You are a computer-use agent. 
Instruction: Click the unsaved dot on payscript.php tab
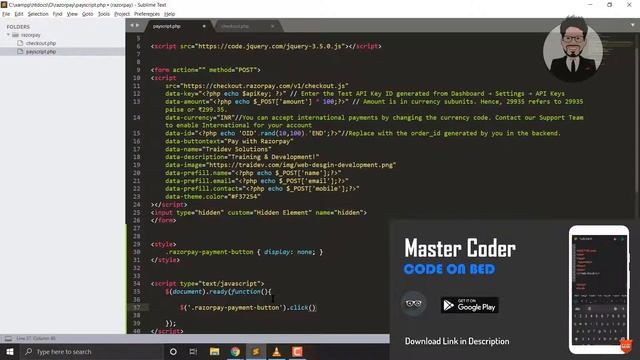click(x=204, y=26)
